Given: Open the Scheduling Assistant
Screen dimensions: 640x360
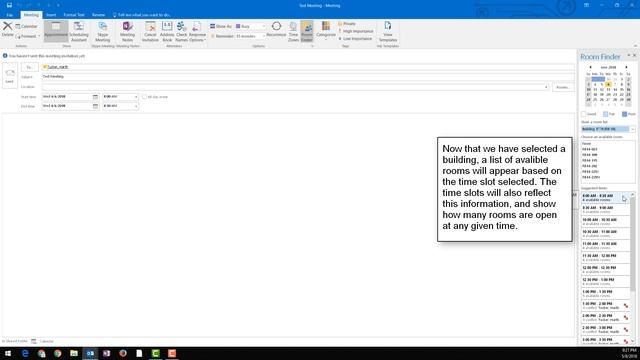Looking at the screenshot, I should 79,31.
